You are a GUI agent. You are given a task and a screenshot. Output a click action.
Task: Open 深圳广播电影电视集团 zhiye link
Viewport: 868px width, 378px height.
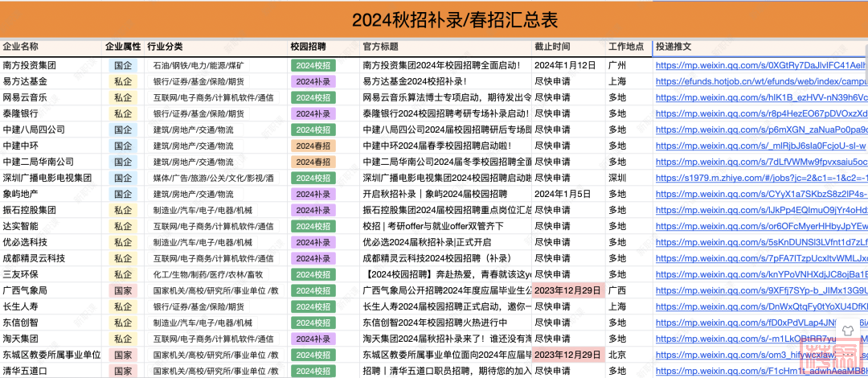click(x=761, y=178)
